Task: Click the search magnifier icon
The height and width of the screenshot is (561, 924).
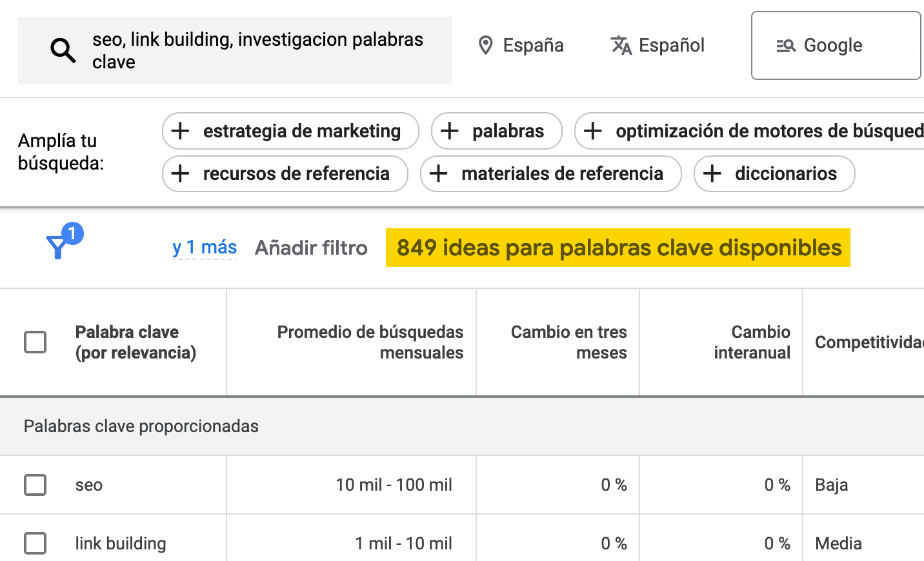Action: (62, 50)
